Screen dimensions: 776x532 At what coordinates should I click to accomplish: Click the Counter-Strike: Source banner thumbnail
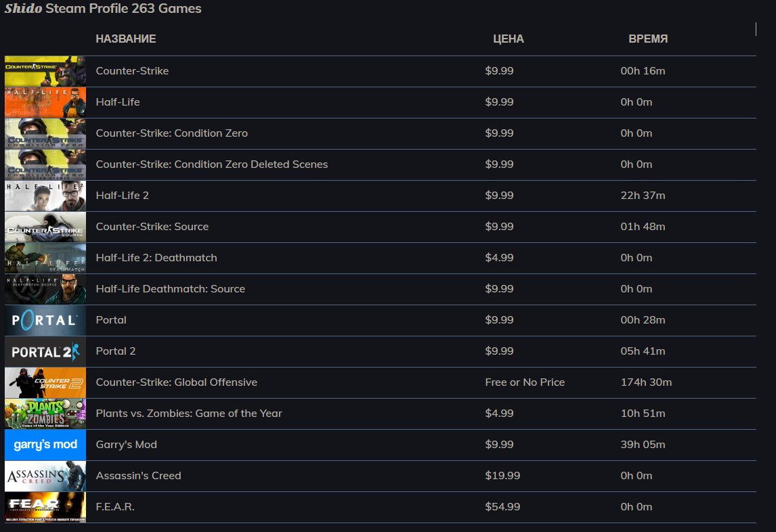(x=45, y=227)
